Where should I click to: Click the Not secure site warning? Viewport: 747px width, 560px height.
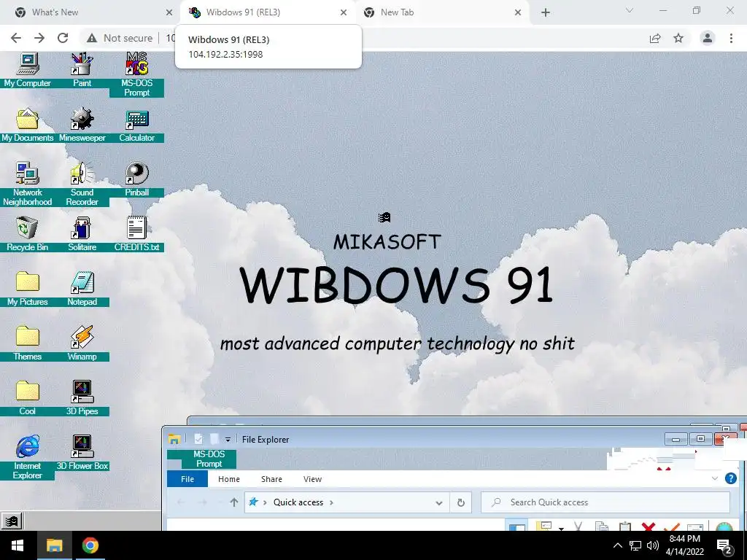point(120,38)
